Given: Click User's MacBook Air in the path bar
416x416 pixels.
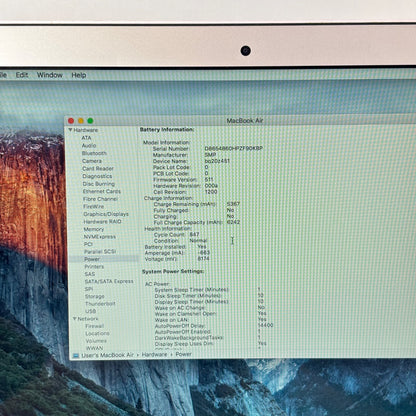Looking at the screenshot, I should [107, 355].
